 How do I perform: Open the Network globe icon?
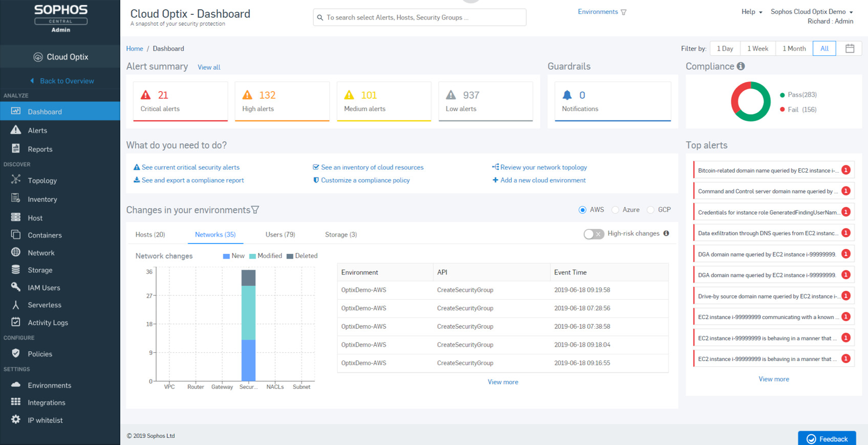(16, 252)
